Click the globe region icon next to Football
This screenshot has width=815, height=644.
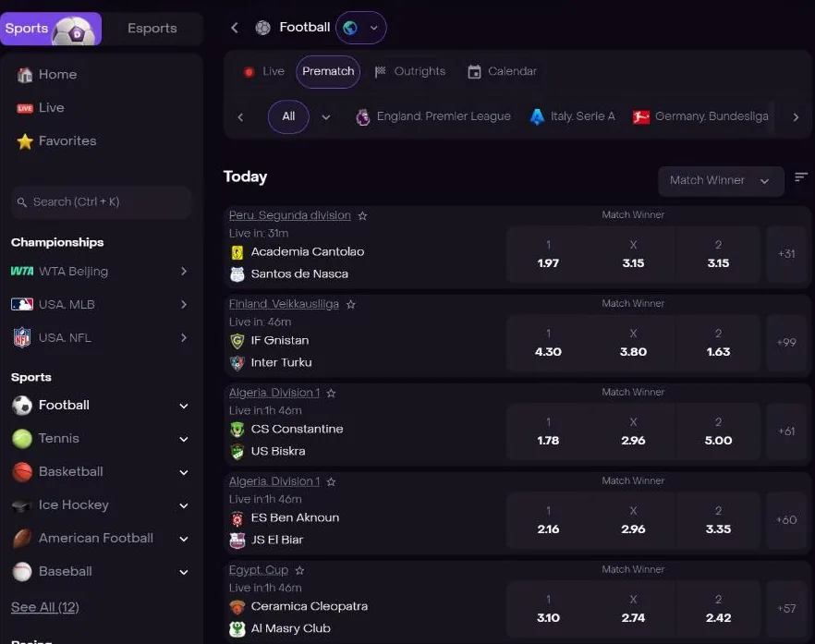tap(350, 28)
